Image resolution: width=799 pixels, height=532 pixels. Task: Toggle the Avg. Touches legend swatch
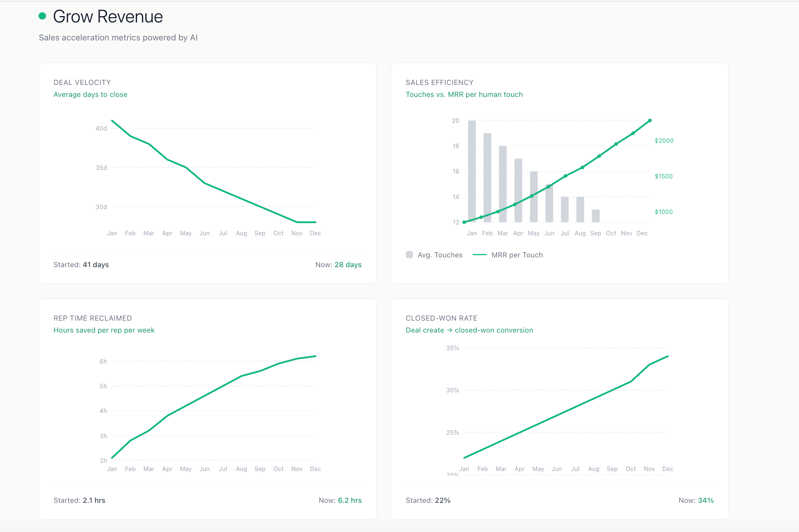(x=409, y=255)
